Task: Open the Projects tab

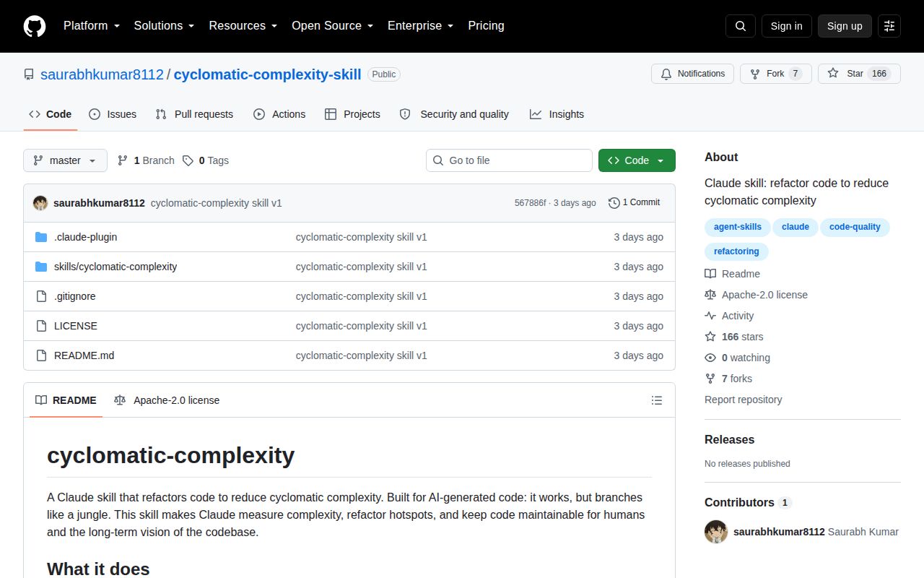Action: (x=352, y=114)
